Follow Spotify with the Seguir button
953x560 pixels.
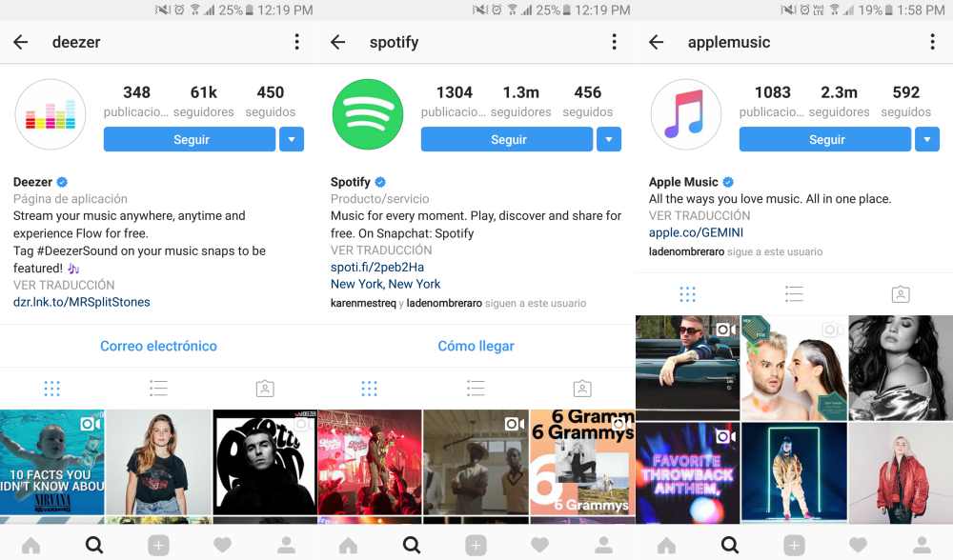coord(507,139)
